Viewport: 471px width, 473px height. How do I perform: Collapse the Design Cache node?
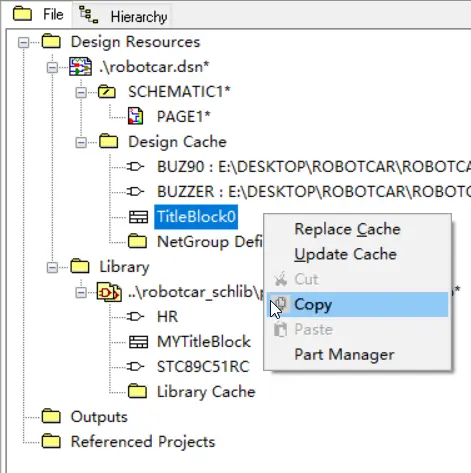click(x=81, y=142)
